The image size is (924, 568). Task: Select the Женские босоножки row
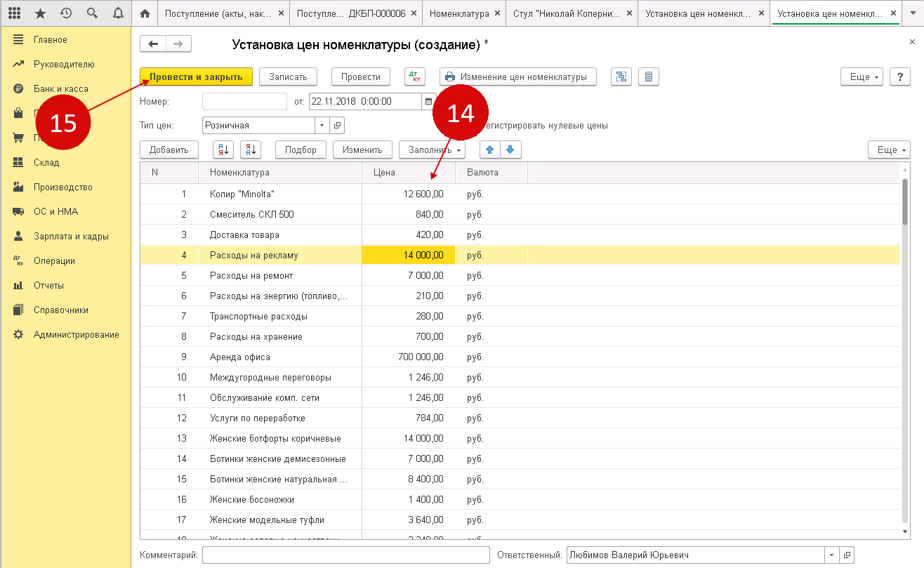pos(520,499)
